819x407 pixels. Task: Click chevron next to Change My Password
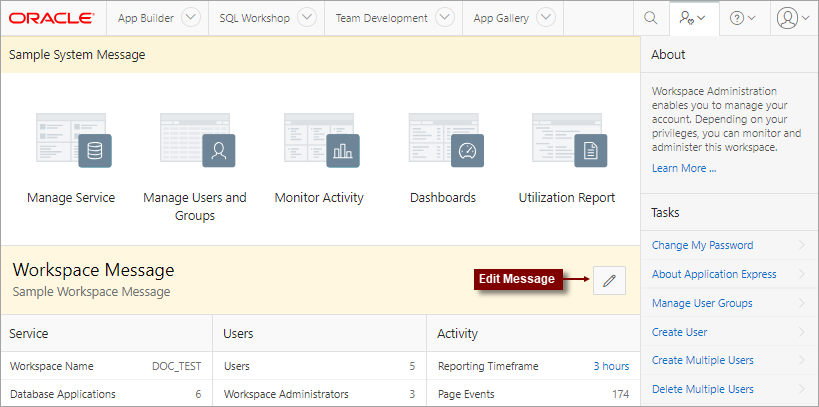(x=802, y=245)
